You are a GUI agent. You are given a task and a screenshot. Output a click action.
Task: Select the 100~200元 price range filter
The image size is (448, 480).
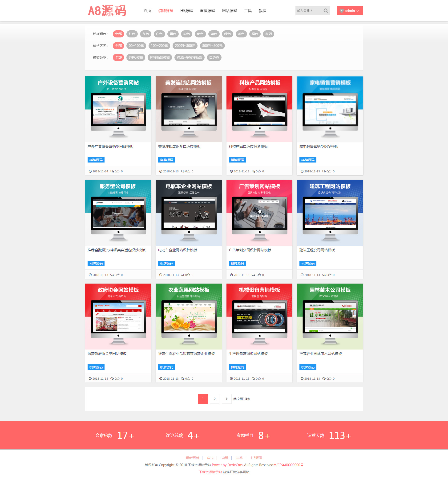pyautogui.click(x=159, y=46)
